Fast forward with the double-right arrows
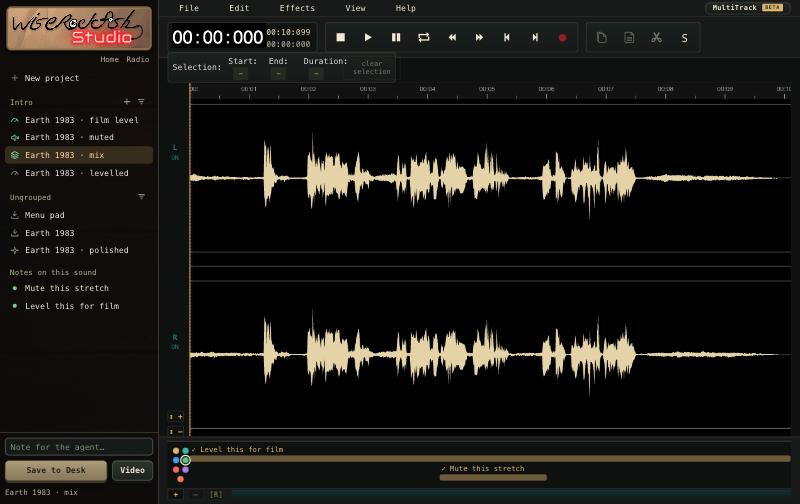The height and width of the screenshot is (504, 800). pyautogui.click(x=479, y=37)
